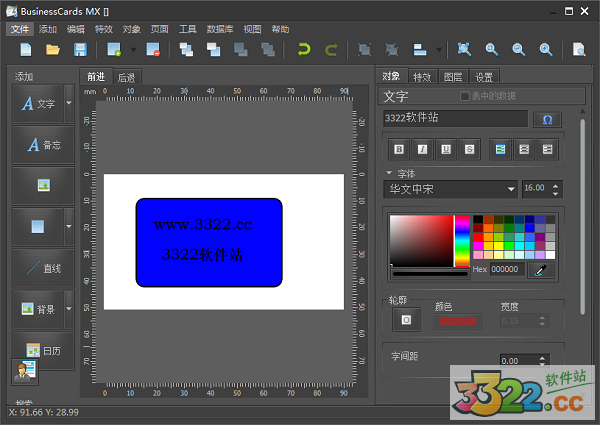Toggle the outline button under 轮廓
600x425 pixels.
pos(406,319)
